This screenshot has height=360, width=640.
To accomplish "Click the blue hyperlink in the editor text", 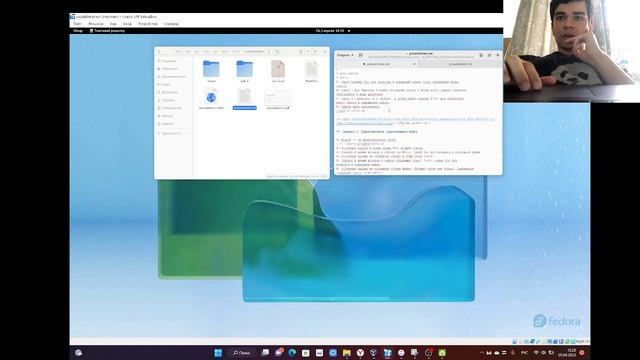I will coord(416,121).
